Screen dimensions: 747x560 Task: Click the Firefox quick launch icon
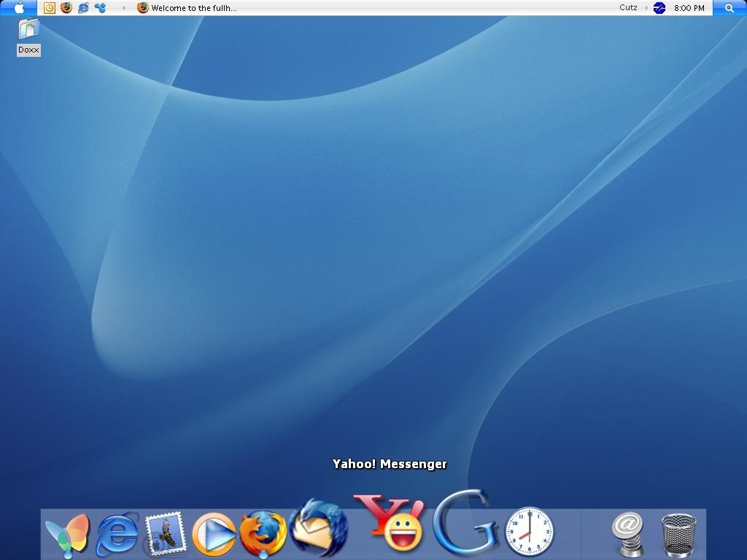(66, 8)
